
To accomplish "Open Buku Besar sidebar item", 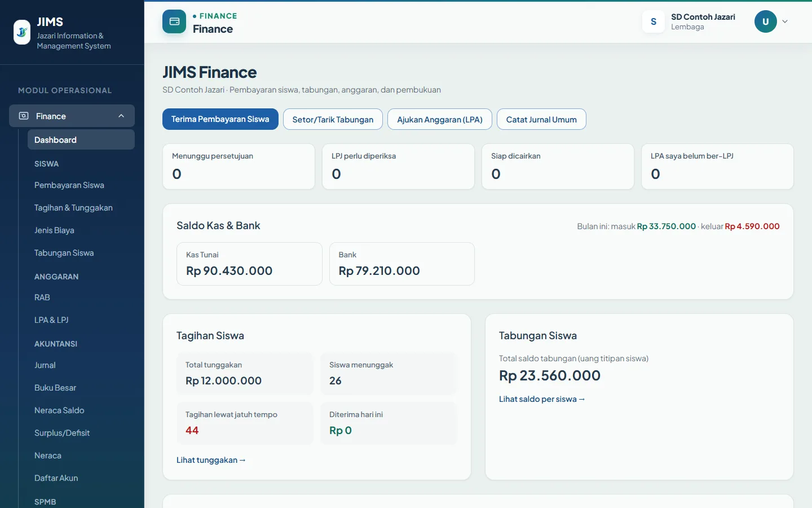I will point(81,388).
